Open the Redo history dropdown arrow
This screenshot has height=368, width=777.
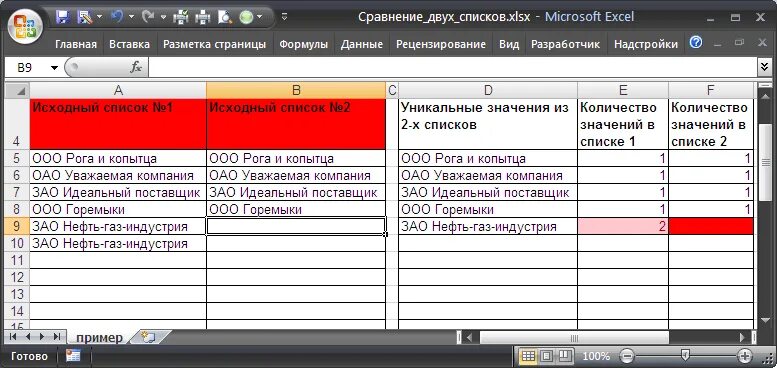[x=163, y=17]
